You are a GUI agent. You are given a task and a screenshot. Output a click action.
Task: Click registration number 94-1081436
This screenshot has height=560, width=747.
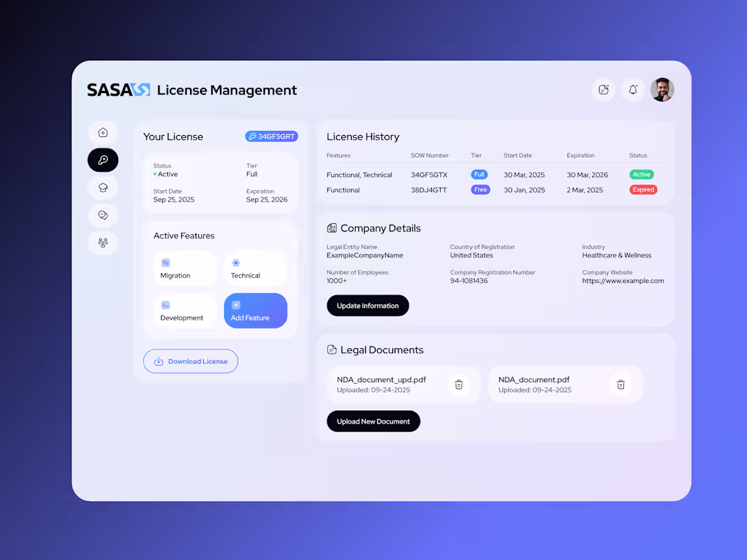pyautogui.click(x=469, y=281)
